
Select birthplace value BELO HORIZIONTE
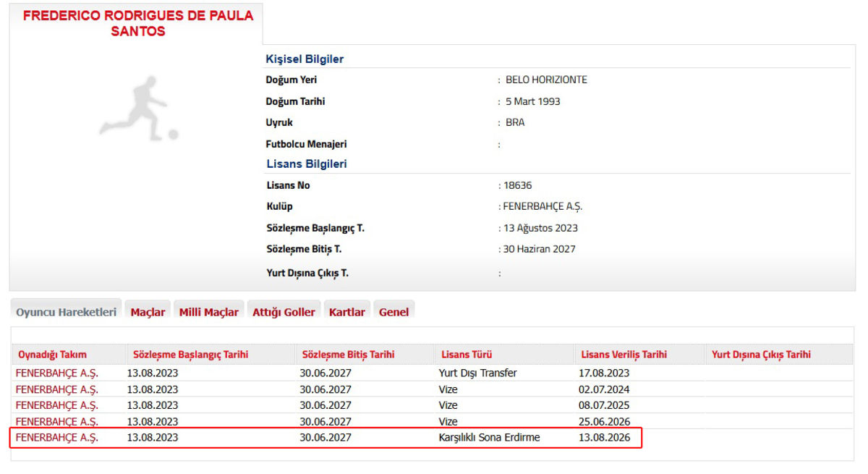pos(546,80)
